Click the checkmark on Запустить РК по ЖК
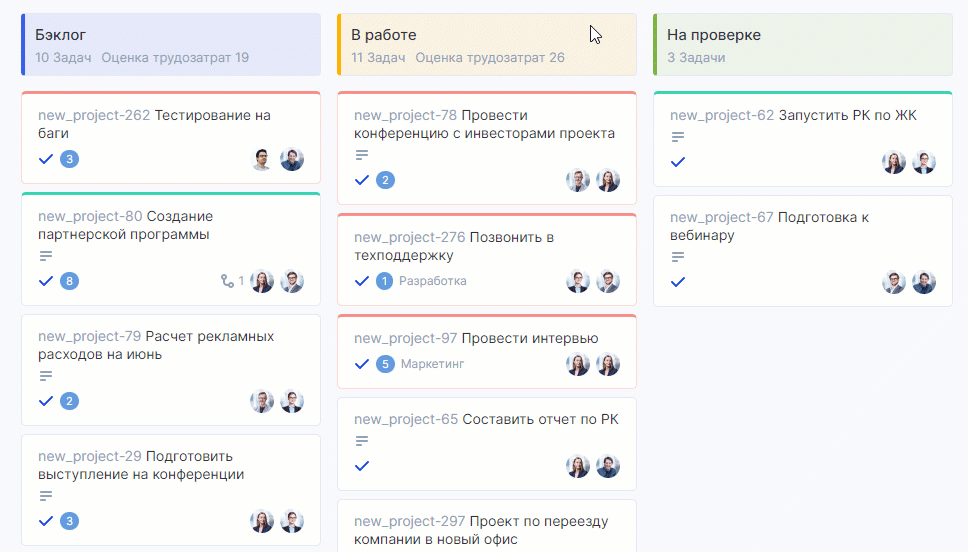The image size is (968, 552). coord(678,162)
